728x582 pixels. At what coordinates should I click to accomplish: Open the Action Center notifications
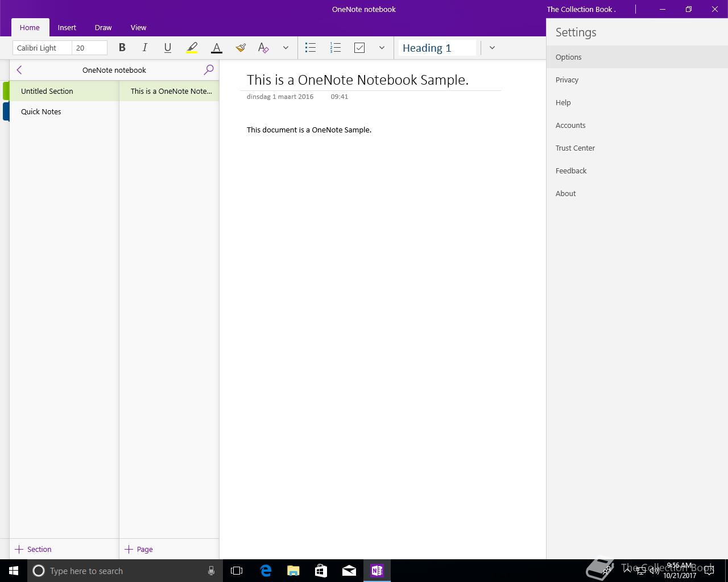coord(709,571)
